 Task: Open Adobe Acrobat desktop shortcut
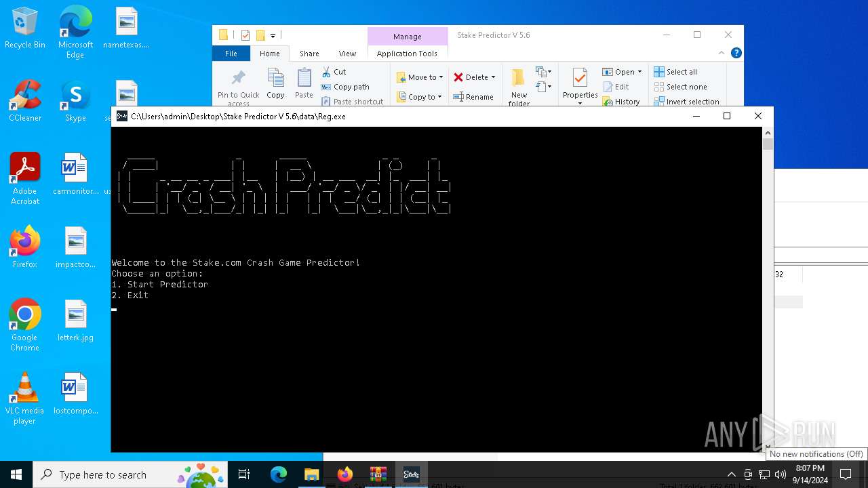click(25, 180)
